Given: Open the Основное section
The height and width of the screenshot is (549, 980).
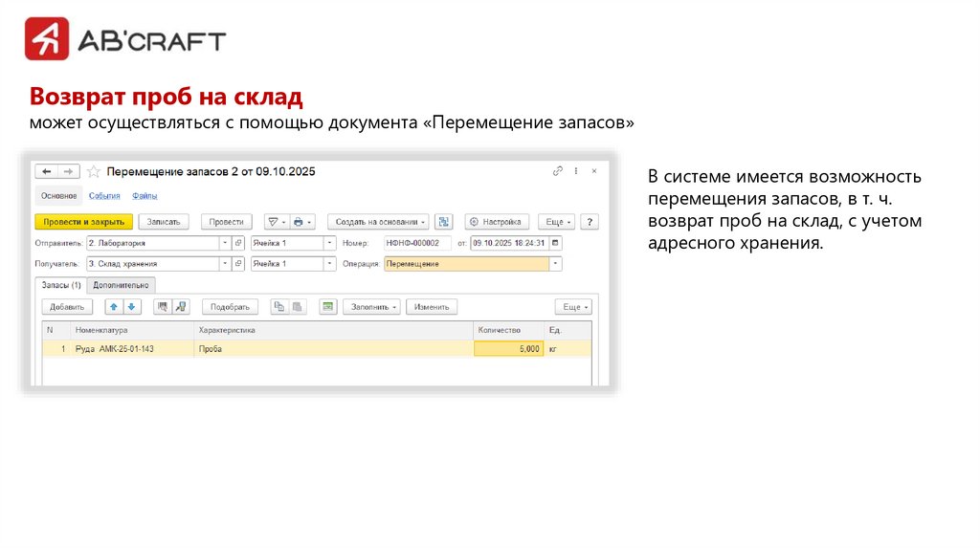Looking at the screenshot, I should (x=58, y=195).
